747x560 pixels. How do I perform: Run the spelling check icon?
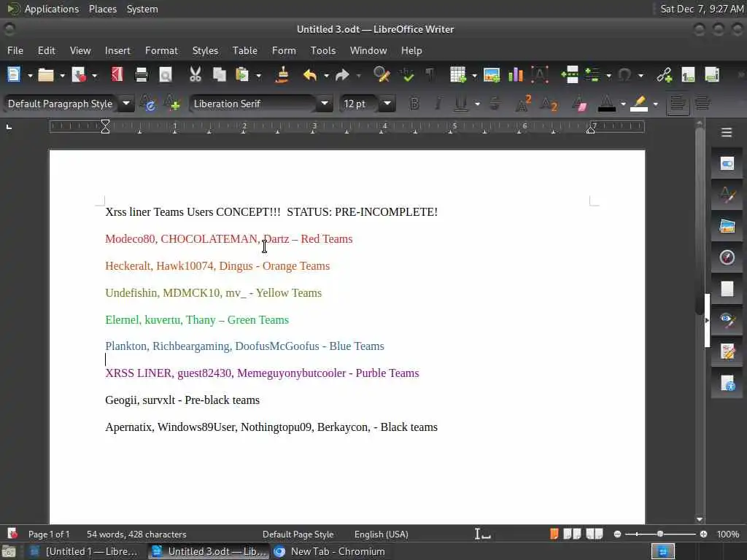(x=407, y=75)
